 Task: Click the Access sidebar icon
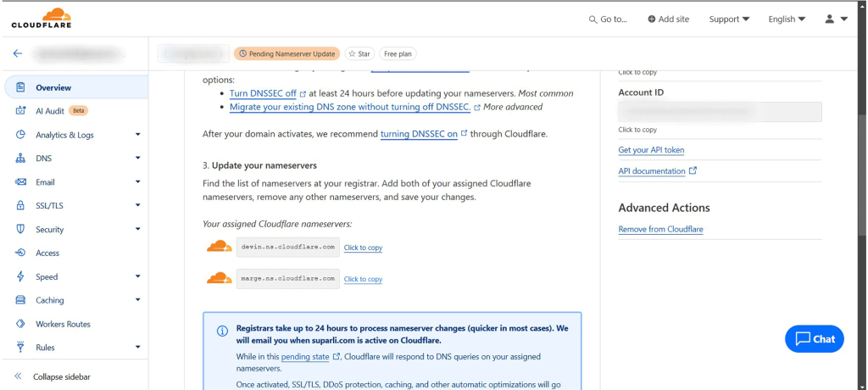tap(20, 253)
